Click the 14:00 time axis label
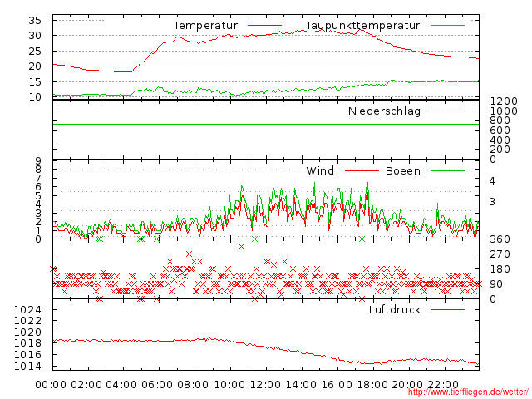 click(x=301, y=385)
